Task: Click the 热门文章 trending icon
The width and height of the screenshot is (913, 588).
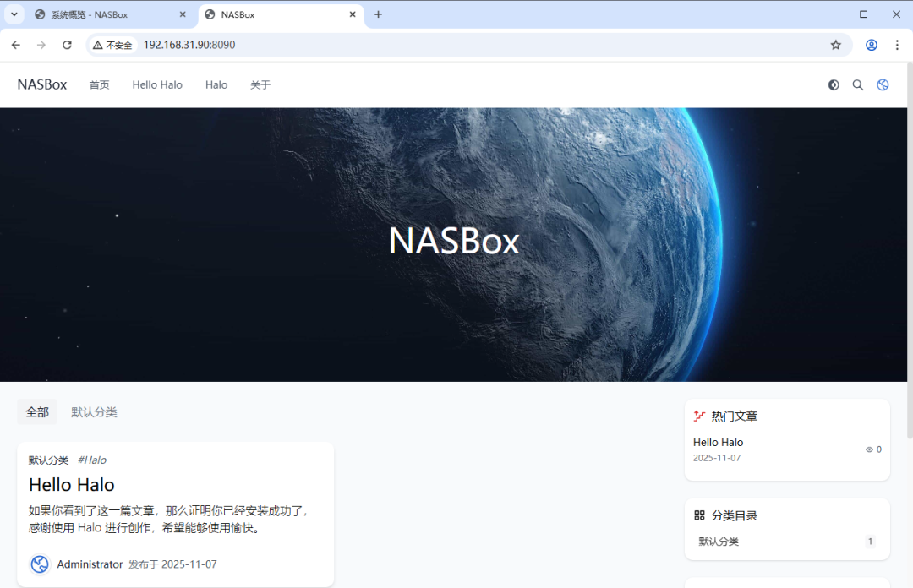Action: [699, 416]
